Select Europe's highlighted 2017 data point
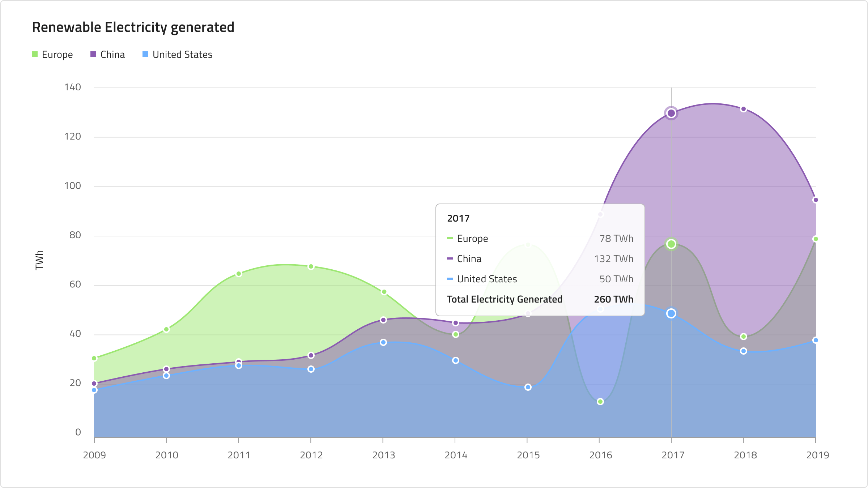Image resolution: width=868 pixels, height=488 pixels. pyautogui.click(x=671, y=244)
